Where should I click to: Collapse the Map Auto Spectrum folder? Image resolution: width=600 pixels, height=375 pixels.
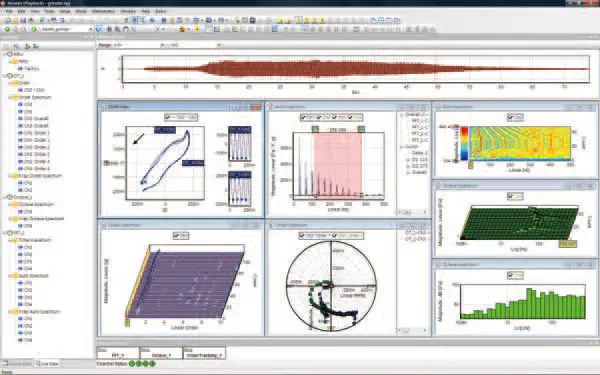click(9, 312)
